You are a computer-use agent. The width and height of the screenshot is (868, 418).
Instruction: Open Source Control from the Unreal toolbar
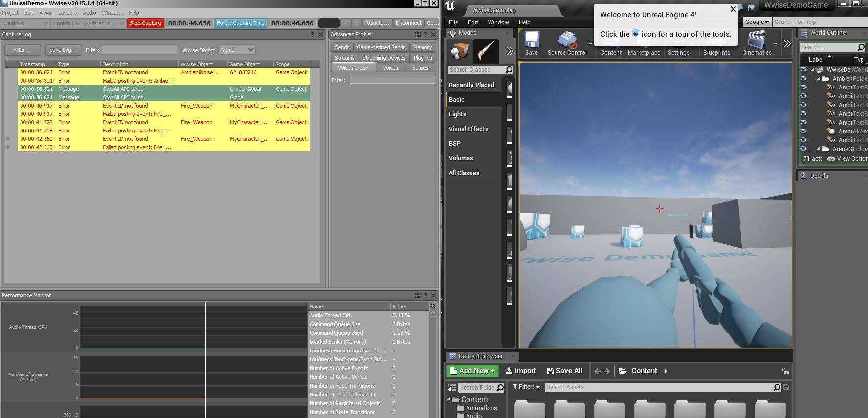[567, 43]
